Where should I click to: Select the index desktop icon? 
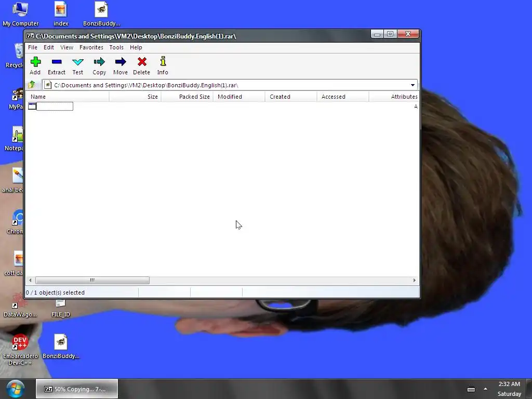coord(61,14)
